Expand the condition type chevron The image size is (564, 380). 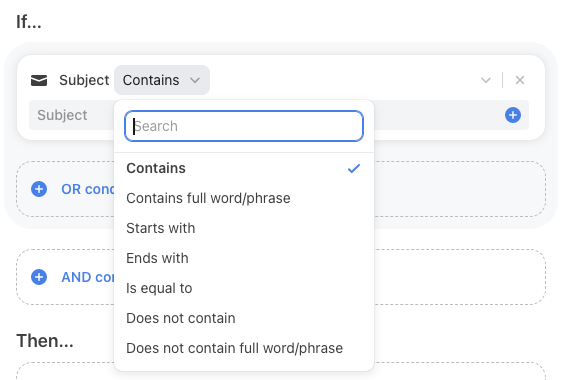point(486,80)
